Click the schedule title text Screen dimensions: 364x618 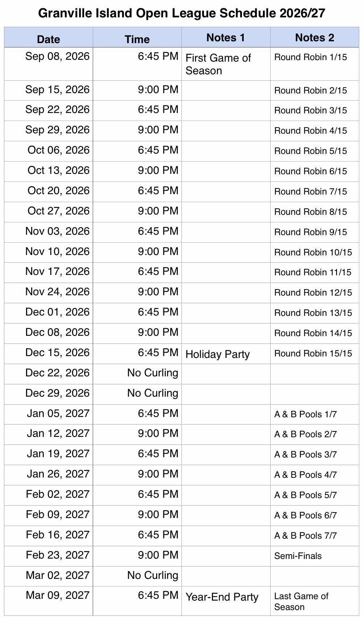(182, 13)
